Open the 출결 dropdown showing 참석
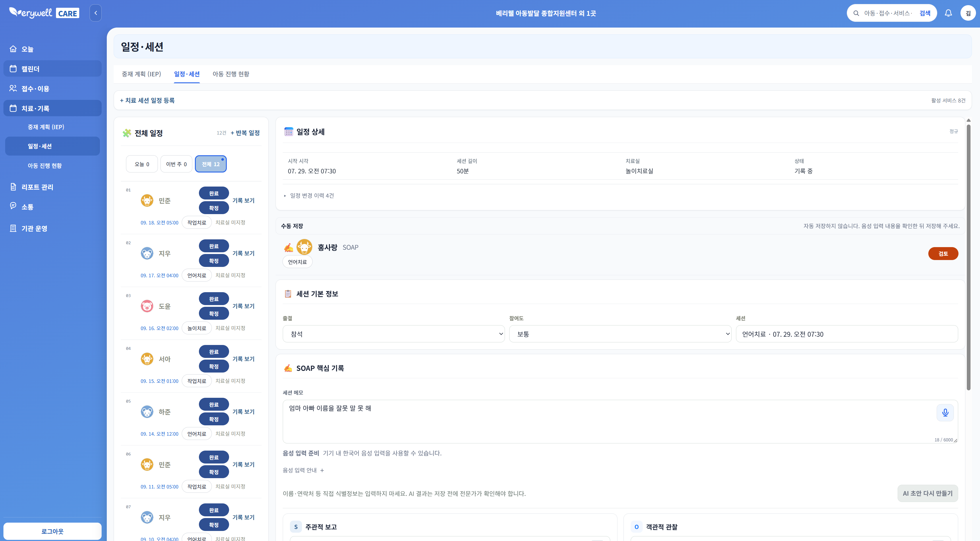980x541 pixels. 393,334
